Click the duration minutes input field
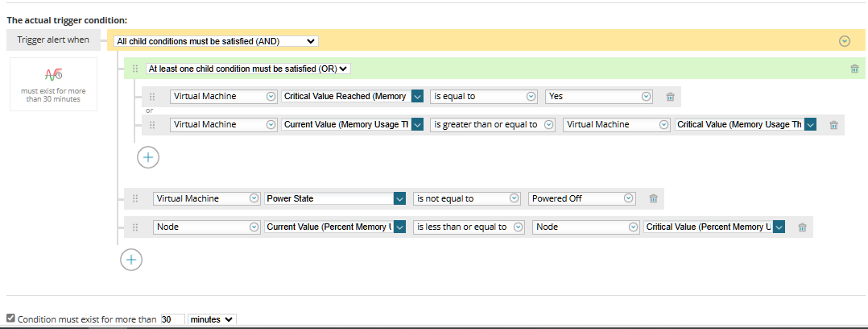 (x=172, y=319)
